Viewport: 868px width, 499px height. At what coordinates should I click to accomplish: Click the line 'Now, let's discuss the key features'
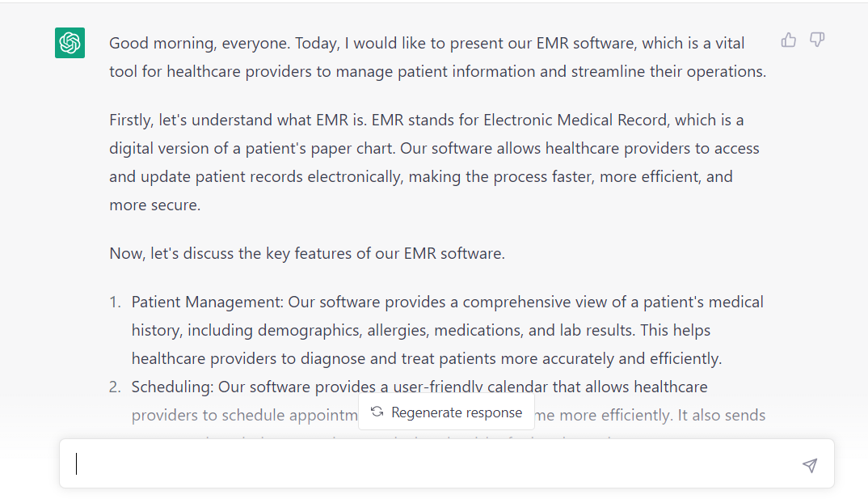pyautogui.click(x=307, y=252)
